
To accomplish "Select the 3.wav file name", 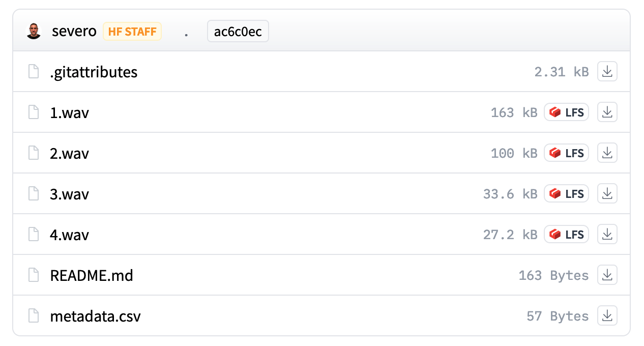I will [x=69, y=194].
